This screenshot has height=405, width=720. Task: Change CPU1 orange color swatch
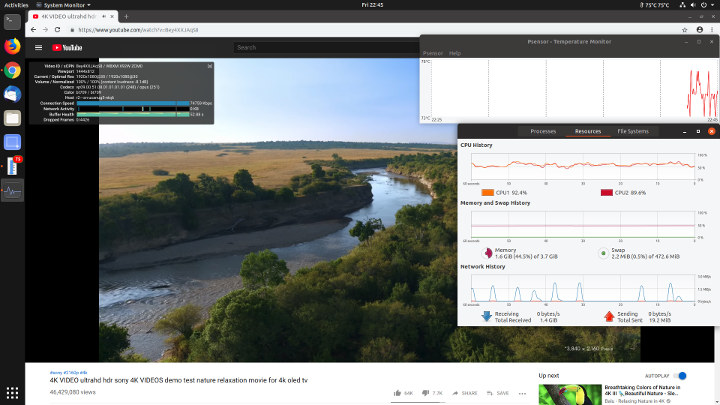pyautogui.click(x=487, y=192)
